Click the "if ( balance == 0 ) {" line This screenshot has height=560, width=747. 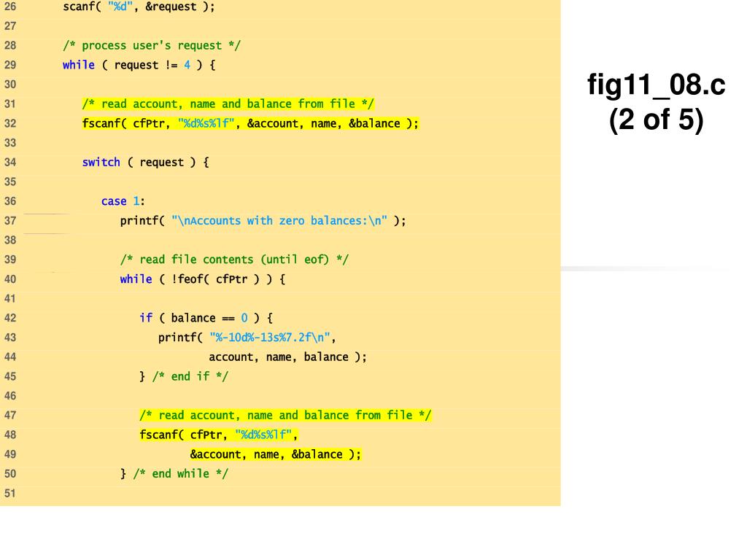pyautogui.click(x=206, y=318)
